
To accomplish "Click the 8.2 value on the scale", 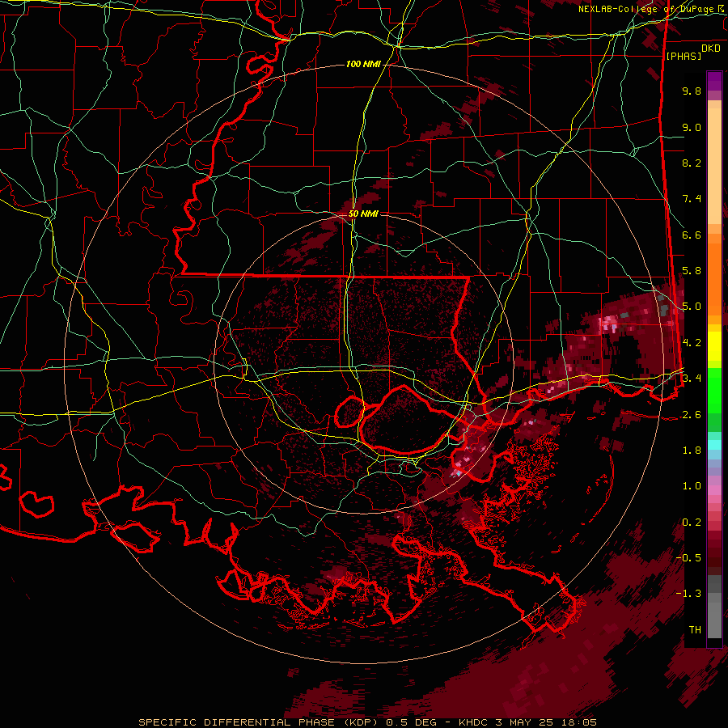I will pos(692,163).
